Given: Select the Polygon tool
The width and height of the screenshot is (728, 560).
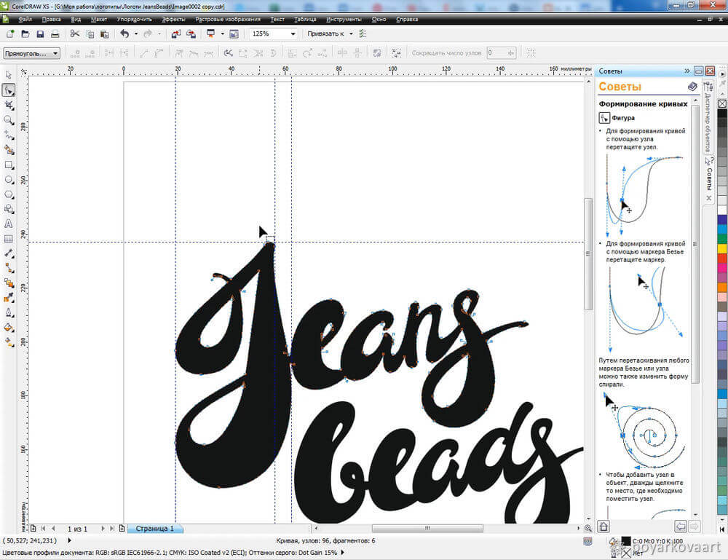Looking at the screenshot, I should [8, 194].
